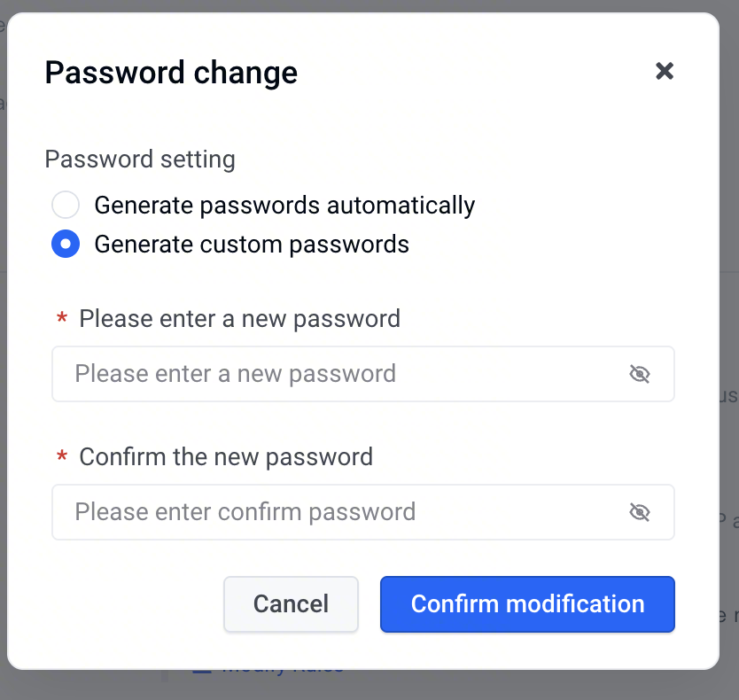Click the Cancel button

click(x=291, y=603)
